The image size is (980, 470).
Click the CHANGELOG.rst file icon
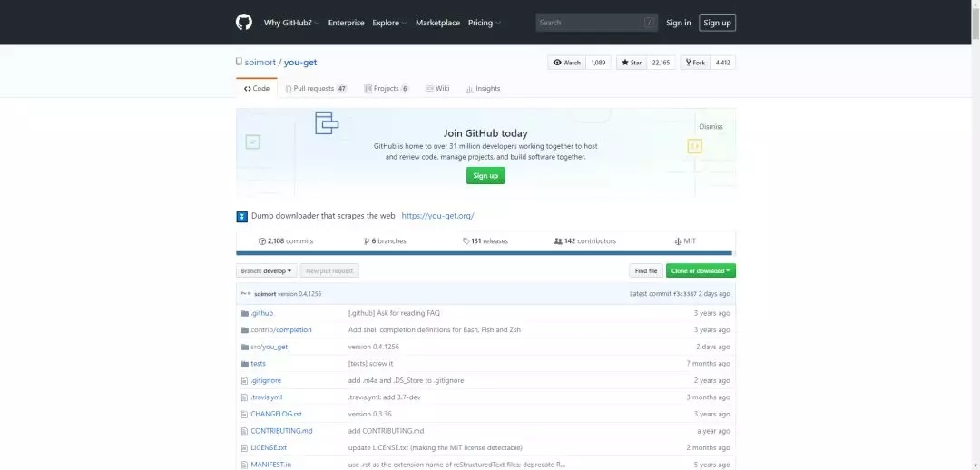tap(245, 415)
